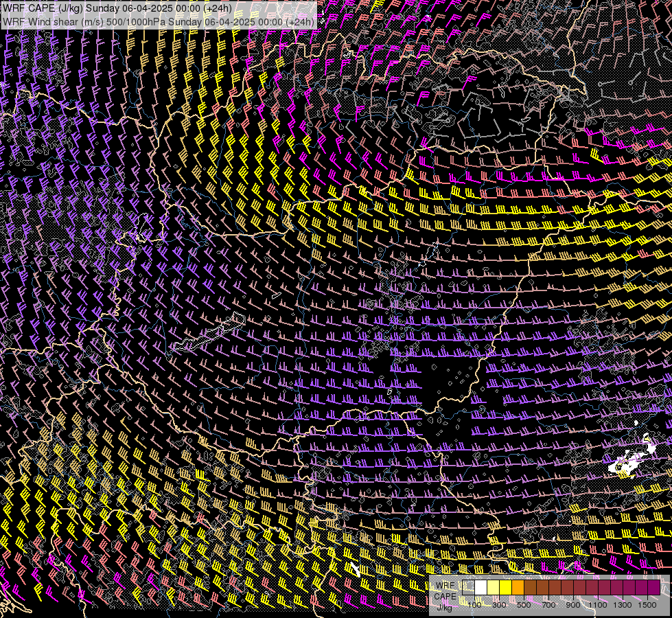Click the legend value 1500
672x618 pixels.
click(647, 605)
